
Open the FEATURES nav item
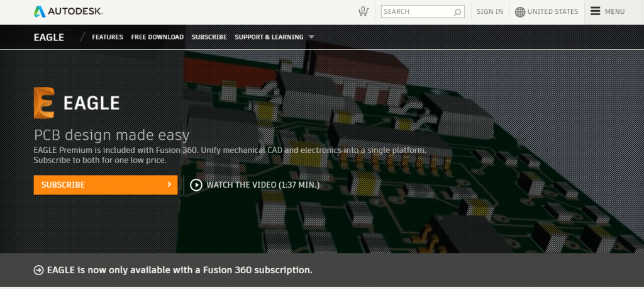[x=108, y=37]
